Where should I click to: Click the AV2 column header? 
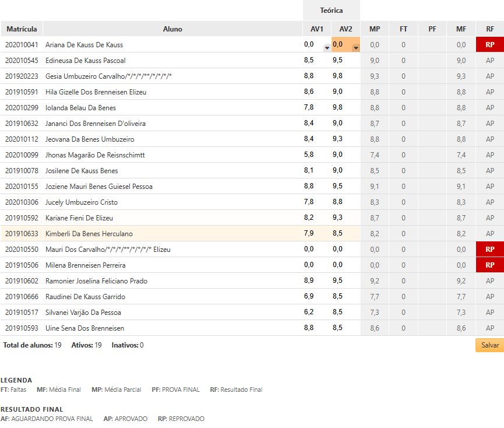(346, 29)
